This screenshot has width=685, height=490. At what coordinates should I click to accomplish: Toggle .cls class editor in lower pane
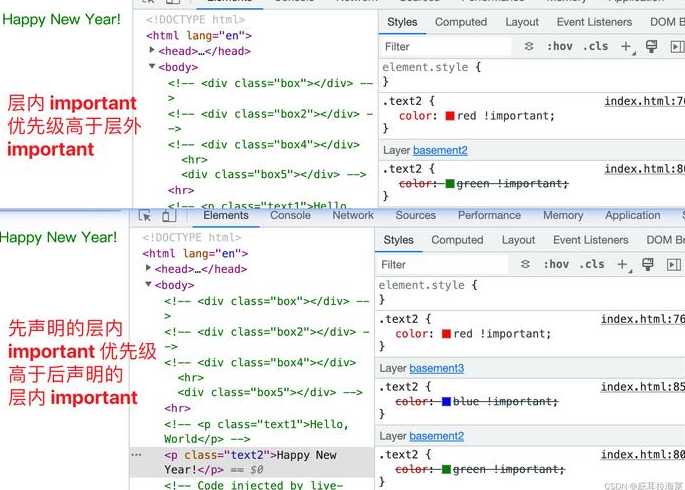[x=592, y=264]
